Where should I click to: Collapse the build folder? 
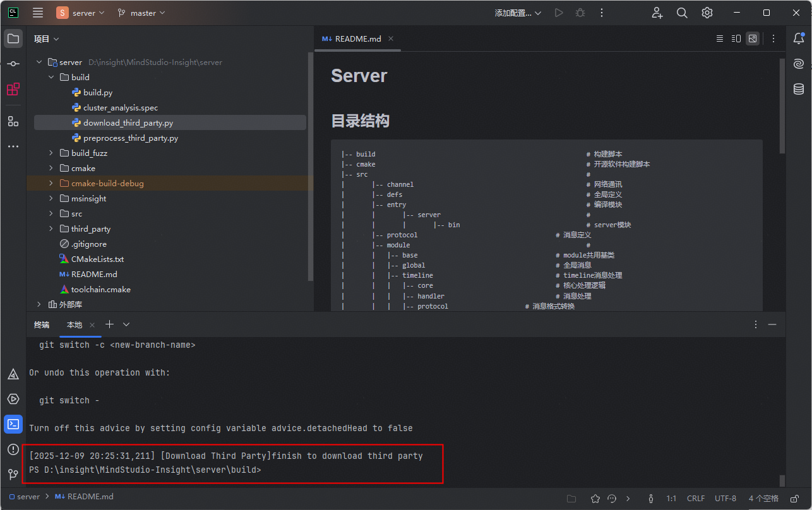(x=52, y=77)
